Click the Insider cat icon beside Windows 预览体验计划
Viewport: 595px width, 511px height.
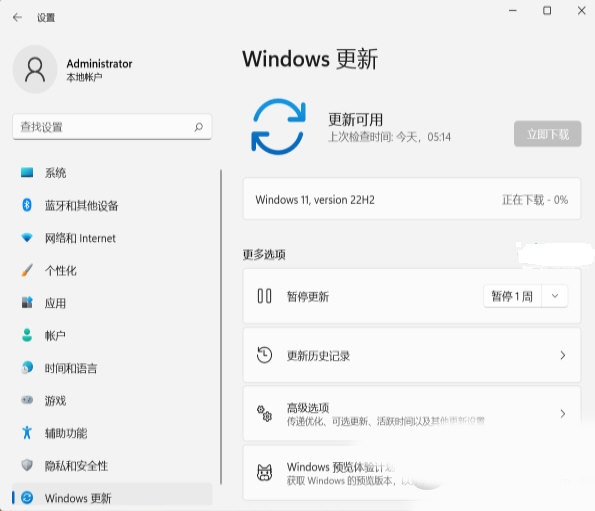coord(264,473)
